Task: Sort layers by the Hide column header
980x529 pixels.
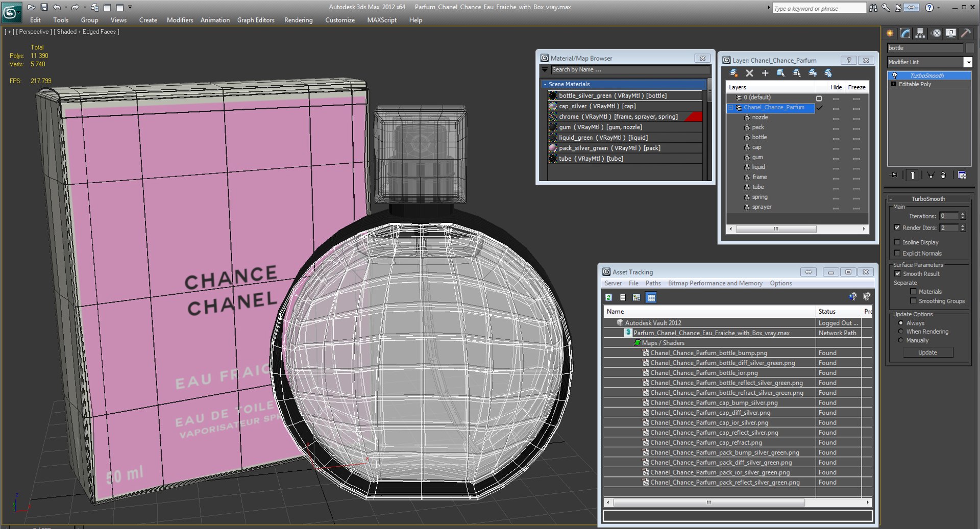Action: pyautogui.click(x=836, y=87)
